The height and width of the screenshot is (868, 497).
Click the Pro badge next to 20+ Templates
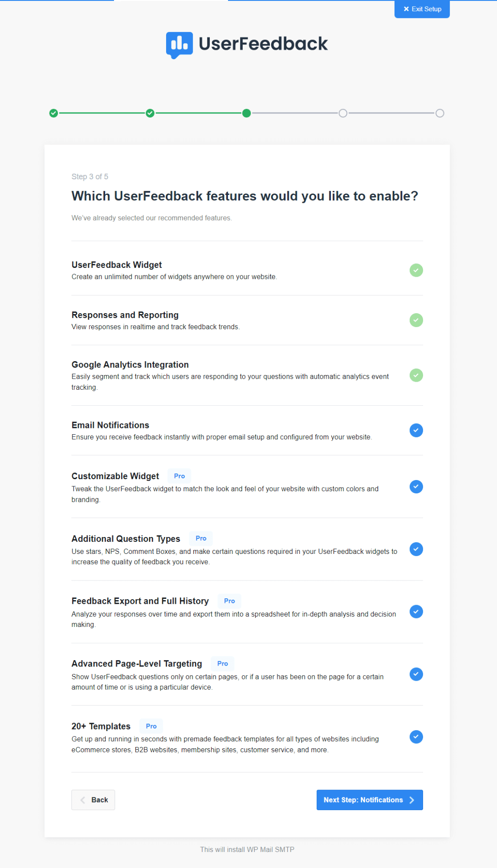point(151,726)
